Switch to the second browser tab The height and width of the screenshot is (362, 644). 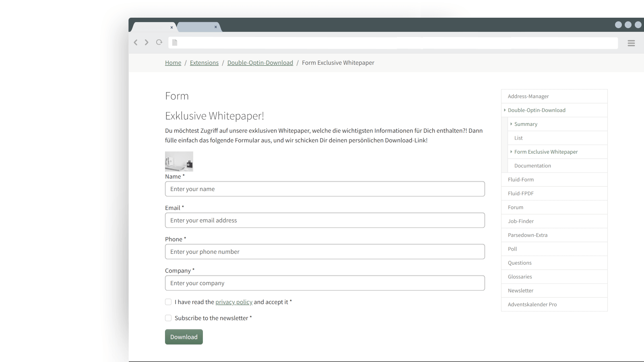[196, 27]
